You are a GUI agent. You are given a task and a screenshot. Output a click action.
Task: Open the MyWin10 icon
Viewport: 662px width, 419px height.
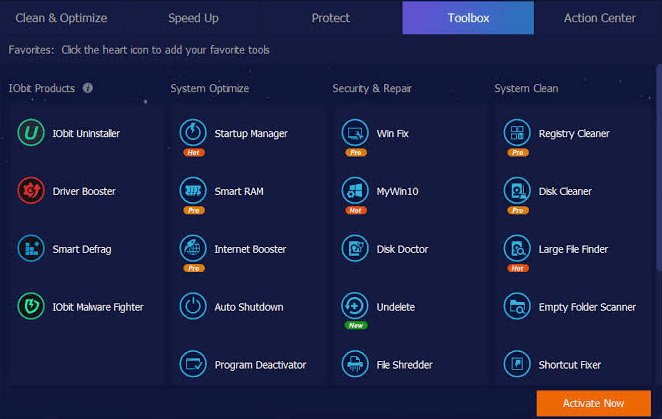click(x=355, y=190)
